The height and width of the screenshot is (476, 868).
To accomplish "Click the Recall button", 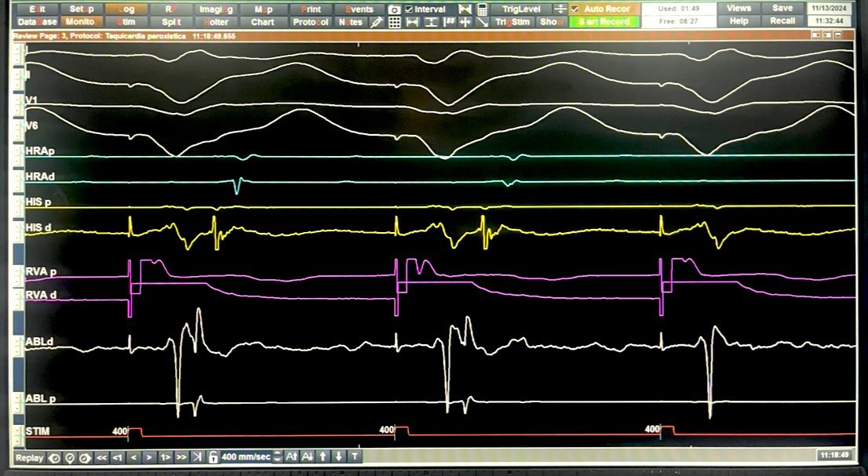I will pos(782,22).
